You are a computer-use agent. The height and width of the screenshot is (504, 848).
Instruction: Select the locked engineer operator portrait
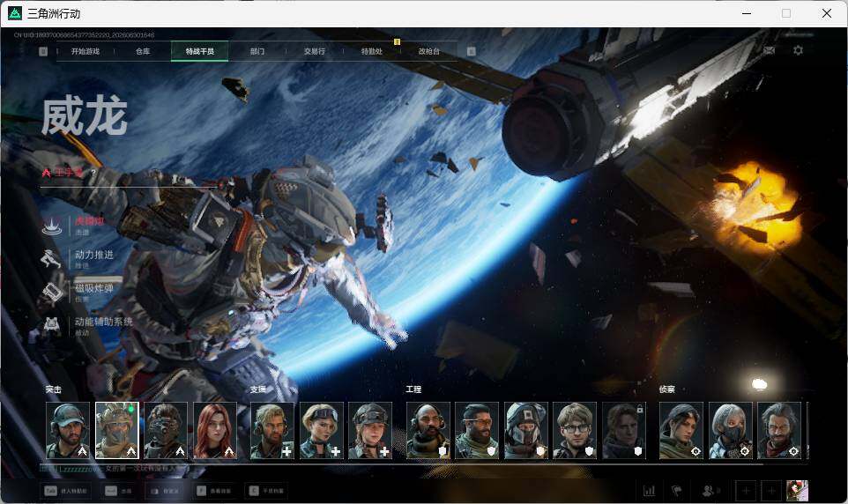pos(624,431)
